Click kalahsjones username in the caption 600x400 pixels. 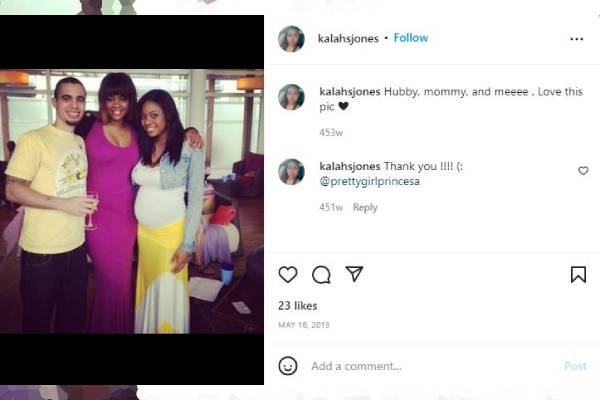click(348, 89)
